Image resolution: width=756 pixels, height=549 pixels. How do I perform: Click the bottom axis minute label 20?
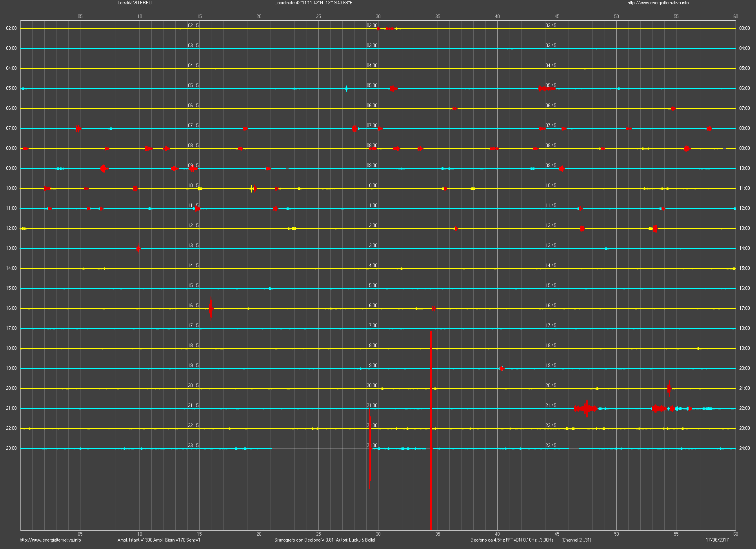(x=259, y=534)
